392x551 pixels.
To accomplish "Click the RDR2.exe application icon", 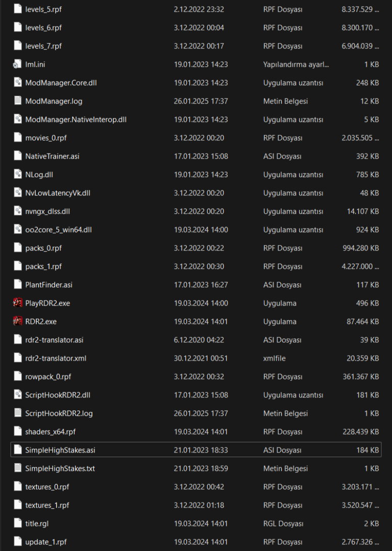I will coord(18,321).
